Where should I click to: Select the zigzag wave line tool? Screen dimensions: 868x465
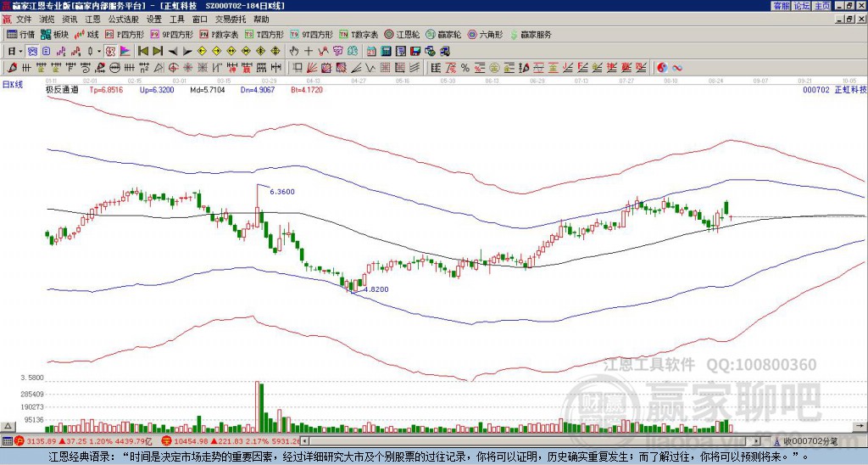[x=370, y=68]
